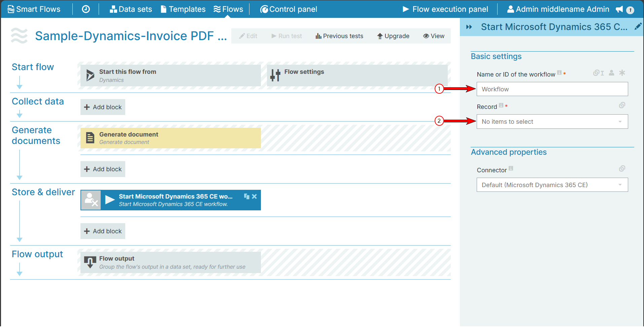Open the Admin middlename Admin user menu
The image size is (644, 327).
[558, 9]
